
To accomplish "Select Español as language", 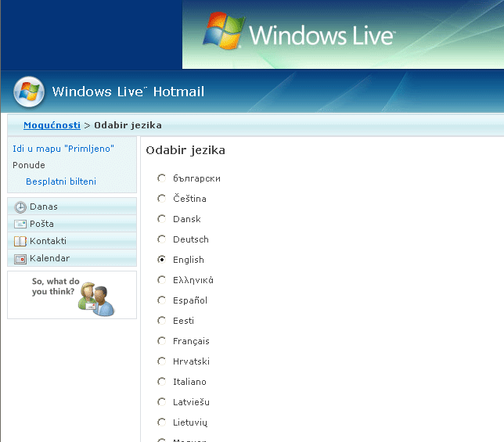I will point(162,300).
